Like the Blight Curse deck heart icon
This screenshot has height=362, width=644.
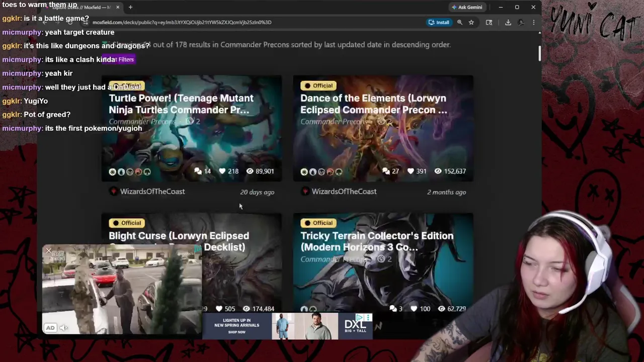tap(219, 309)
